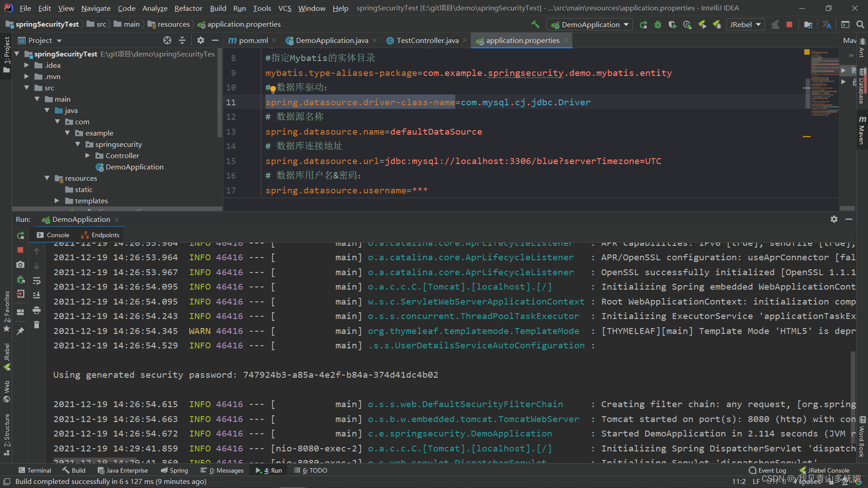Switch to DemoApplication.java editor tab
Viewport: 868px width, 488px height.
point(332,41)
